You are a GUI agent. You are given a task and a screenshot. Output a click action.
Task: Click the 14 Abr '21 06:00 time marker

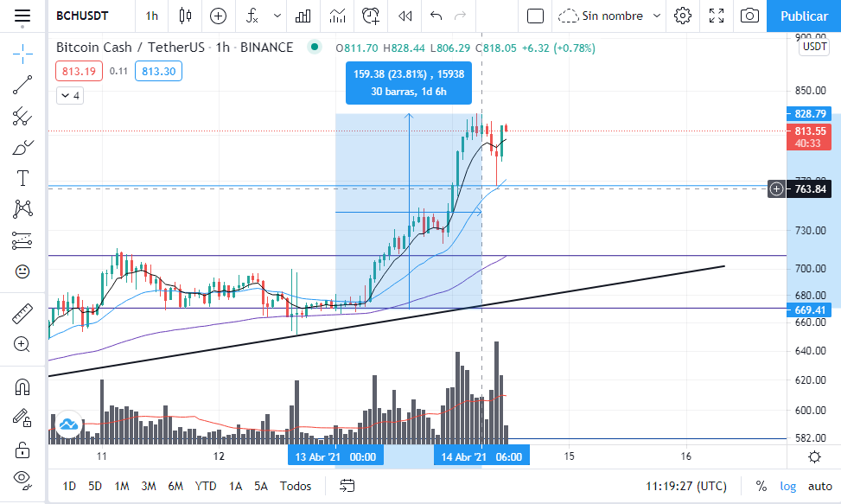point(481,456)
